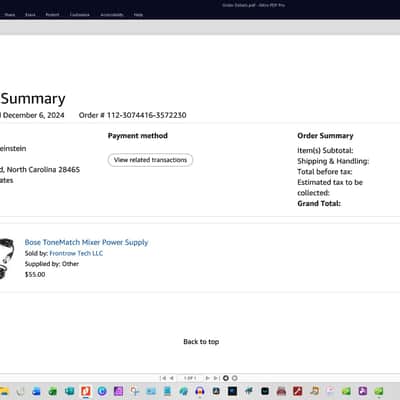Open the purple app icon in taskbar
Screen dimensions: 400x400
click(x=118, y=391)
